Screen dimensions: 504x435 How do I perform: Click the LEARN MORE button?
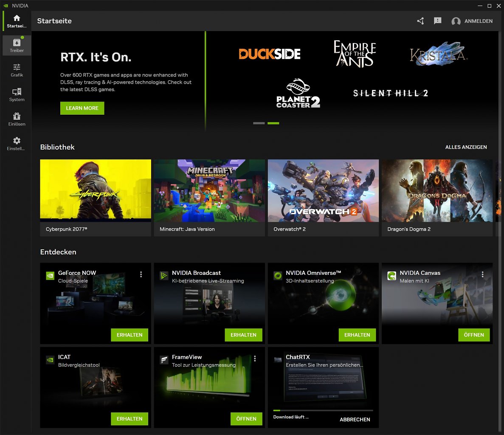pos(82,108)
